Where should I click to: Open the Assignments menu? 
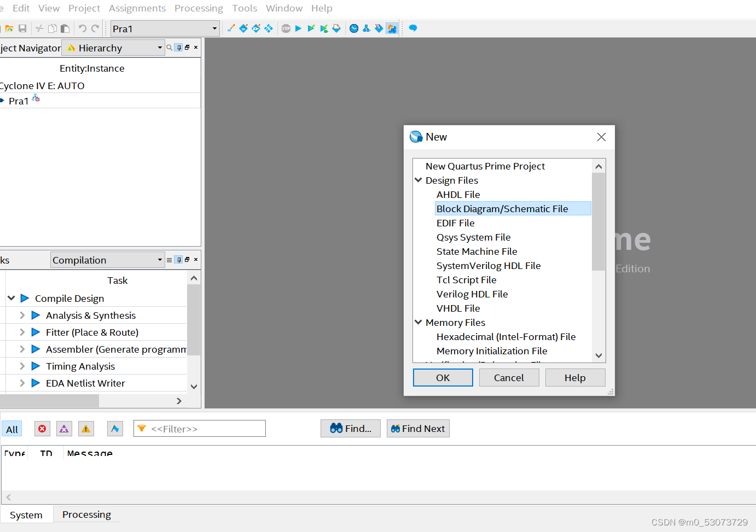[137, 8]
